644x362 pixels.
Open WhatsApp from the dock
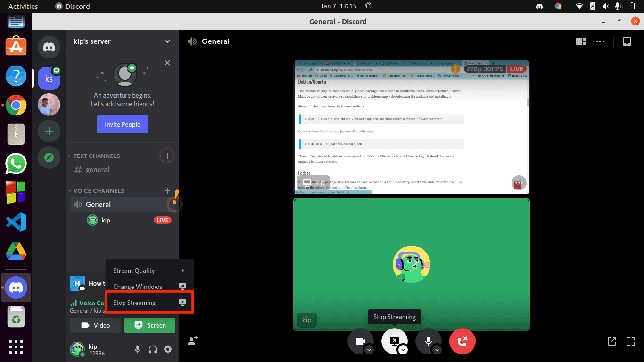click(16, 164)
